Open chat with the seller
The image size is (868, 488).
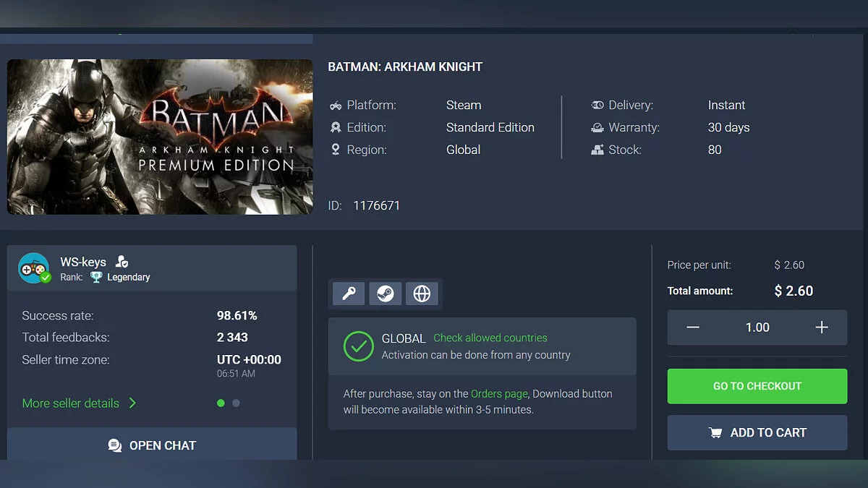pos(152,444)
